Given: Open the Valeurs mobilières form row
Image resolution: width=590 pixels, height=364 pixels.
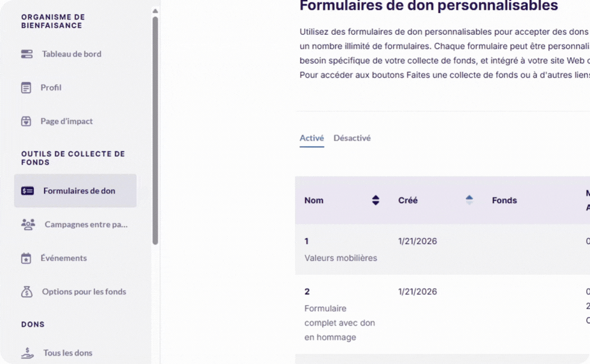Looking at the screenshot, I should click(x=341, y=258).
